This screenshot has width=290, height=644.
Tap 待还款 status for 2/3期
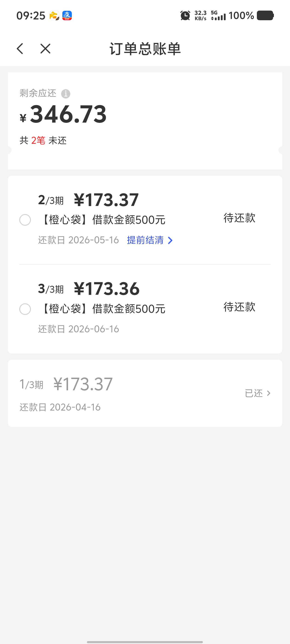[x=239, y=218]
